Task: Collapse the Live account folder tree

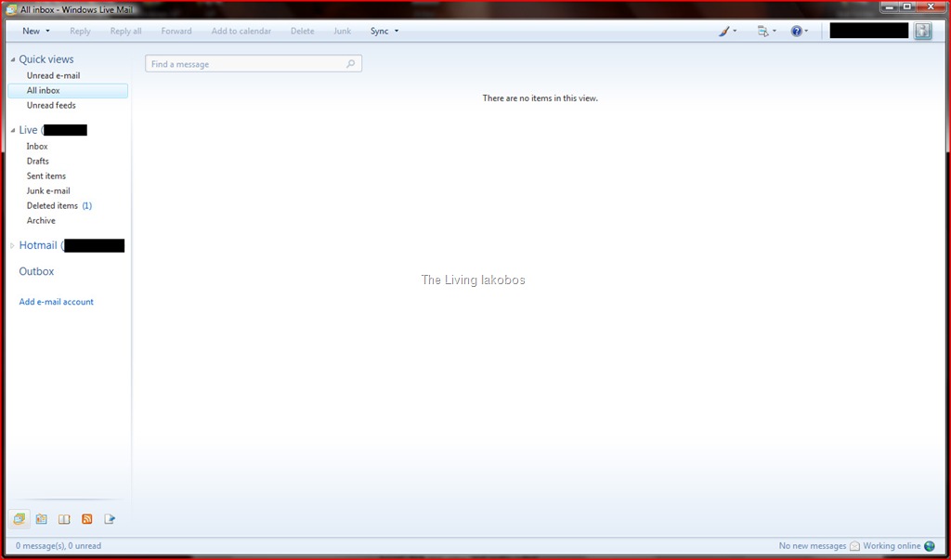Action: pyautogui.click(x=13, y=130)
